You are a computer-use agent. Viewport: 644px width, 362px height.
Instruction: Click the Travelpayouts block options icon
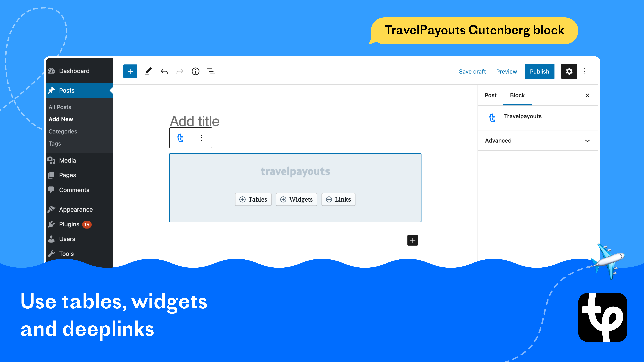[201, 137]
